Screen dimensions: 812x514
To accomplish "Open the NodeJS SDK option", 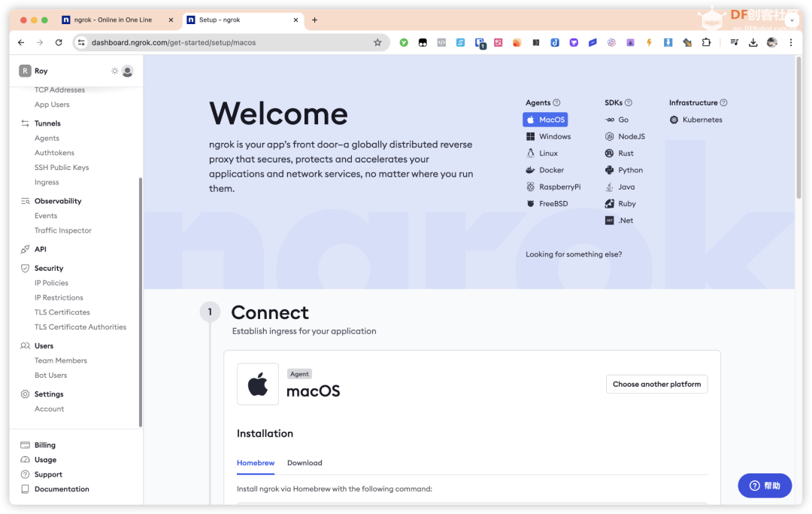I will pyautogui.click(x=625, y=136).
